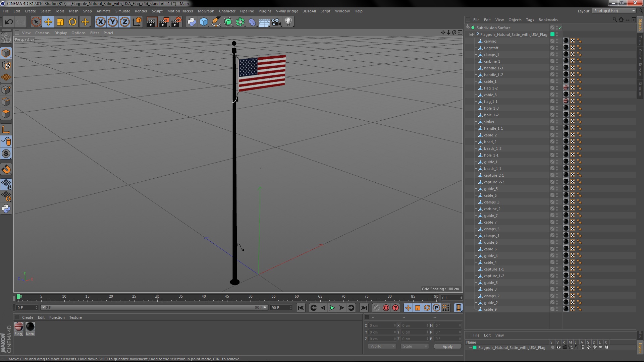Add a Cube primitive object
This screenshot has width=644, height=362.
click(x=204, y=22)
